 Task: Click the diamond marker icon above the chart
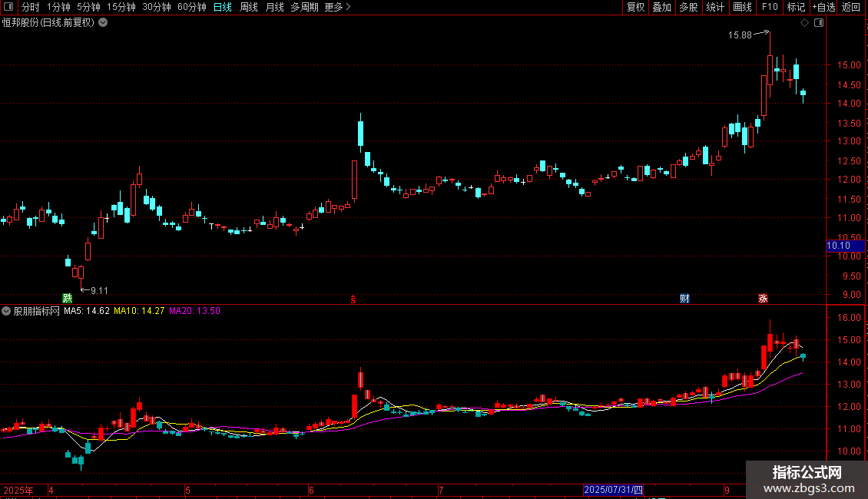point(805,23)
